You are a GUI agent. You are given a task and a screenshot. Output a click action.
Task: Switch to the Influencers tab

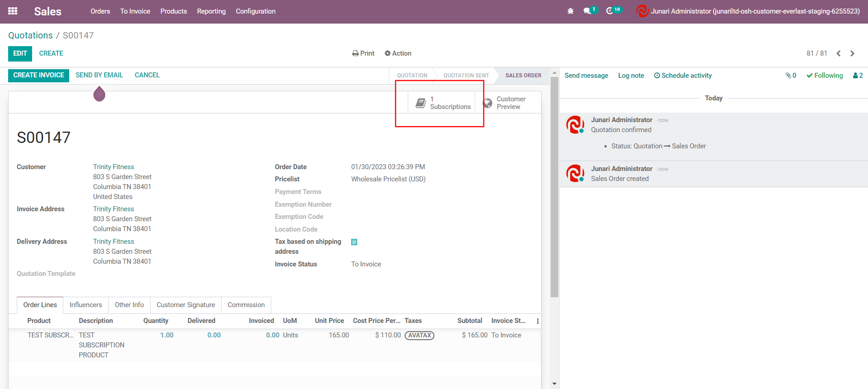tap(85, 305)
